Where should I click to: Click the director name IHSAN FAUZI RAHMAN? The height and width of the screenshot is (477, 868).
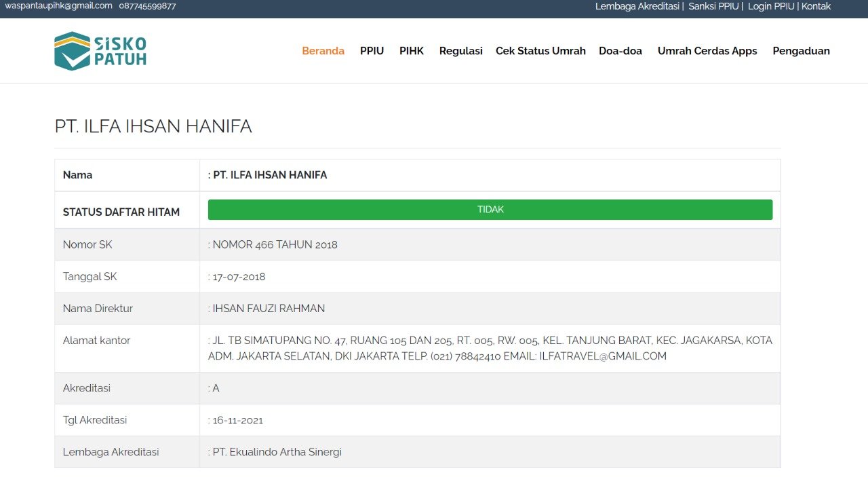tap(269, 309)
